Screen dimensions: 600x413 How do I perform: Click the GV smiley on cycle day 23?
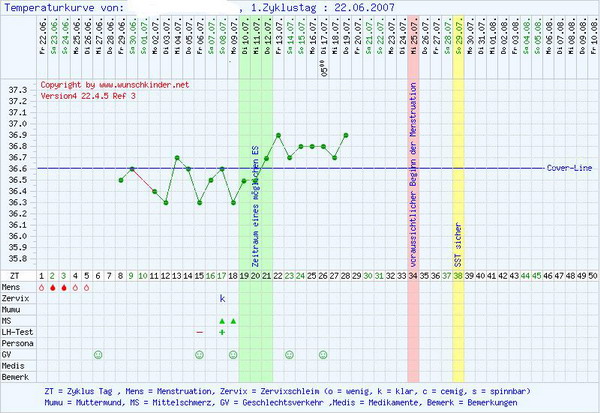289,354
